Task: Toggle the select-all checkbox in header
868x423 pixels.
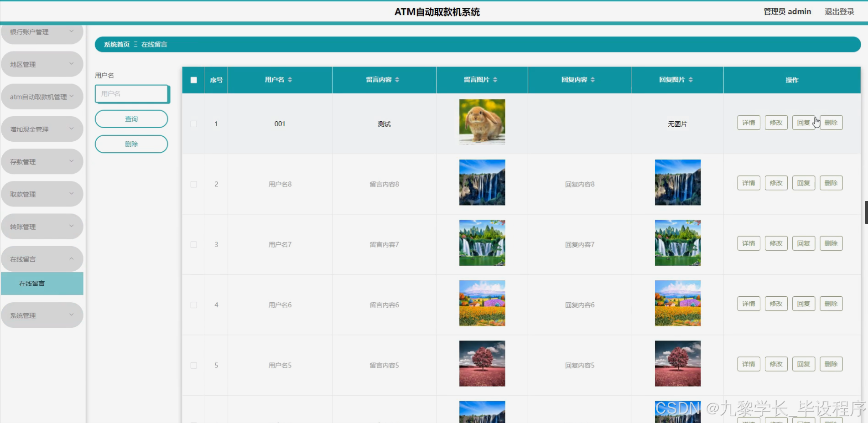Action: point(194,80)
